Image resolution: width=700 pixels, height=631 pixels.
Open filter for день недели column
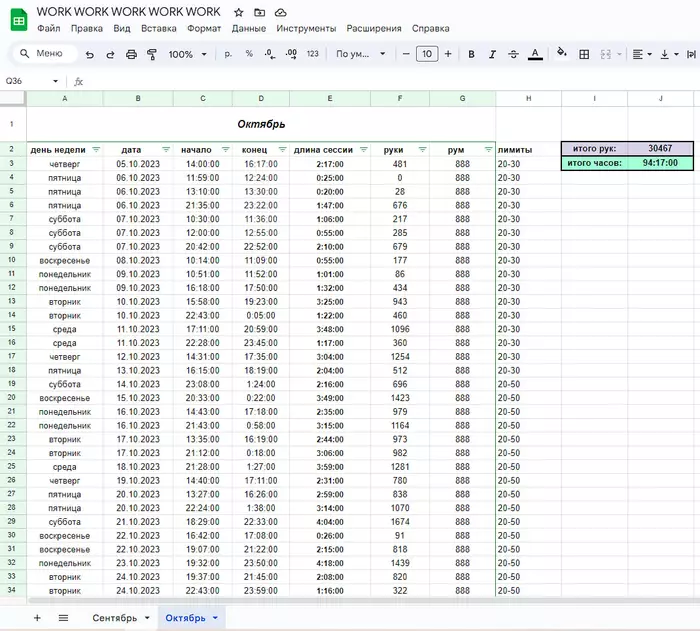96,150
